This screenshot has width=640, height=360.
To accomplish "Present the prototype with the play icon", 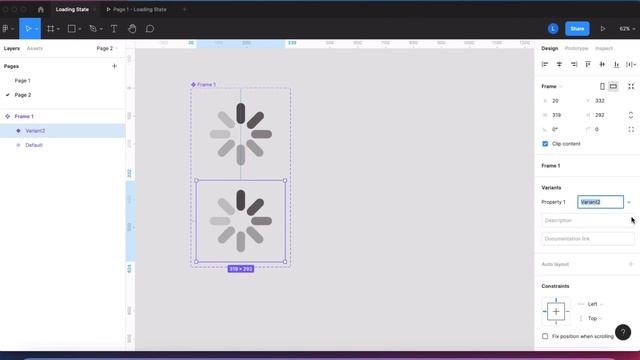I will pyautogui.click(x=603, y=29).
